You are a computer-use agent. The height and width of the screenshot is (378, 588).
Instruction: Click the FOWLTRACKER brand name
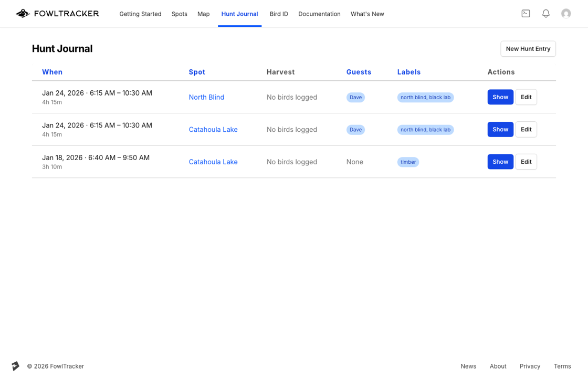[x=66, y=14]
